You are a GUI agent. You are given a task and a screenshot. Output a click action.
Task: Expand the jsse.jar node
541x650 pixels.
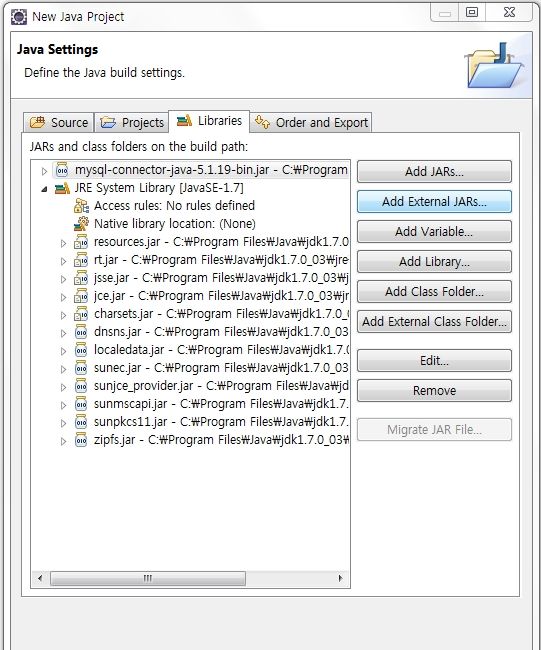point(63,279)
